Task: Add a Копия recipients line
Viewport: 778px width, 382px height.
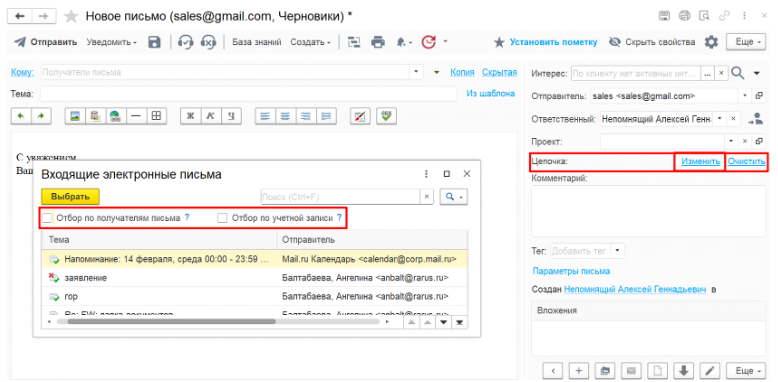Action: point(462,72)
